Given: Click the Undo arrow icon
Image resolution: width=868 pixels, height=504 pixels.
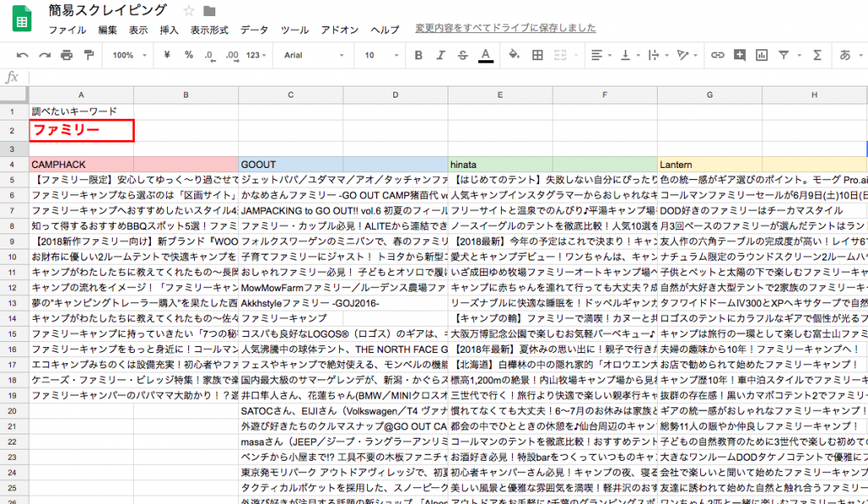Looking at the screenshot, I should tap(22, 55).
